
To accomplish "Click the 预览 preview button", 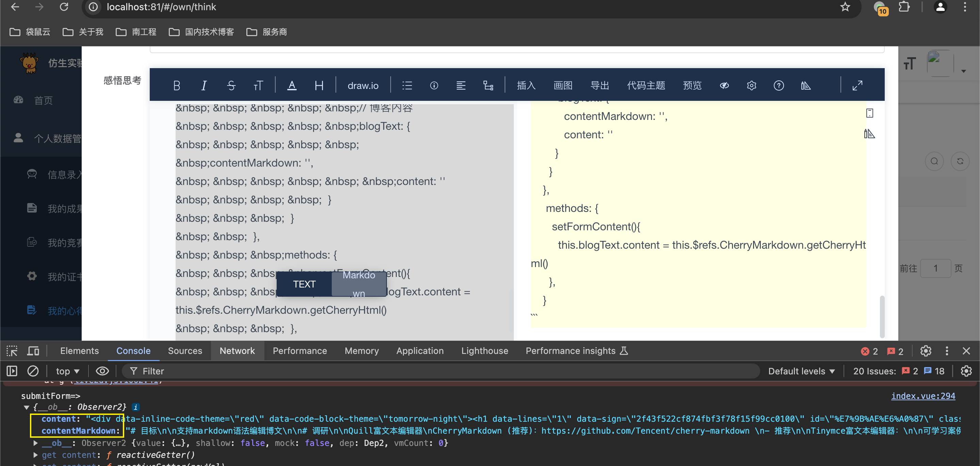I will click(x=692, y=85).
